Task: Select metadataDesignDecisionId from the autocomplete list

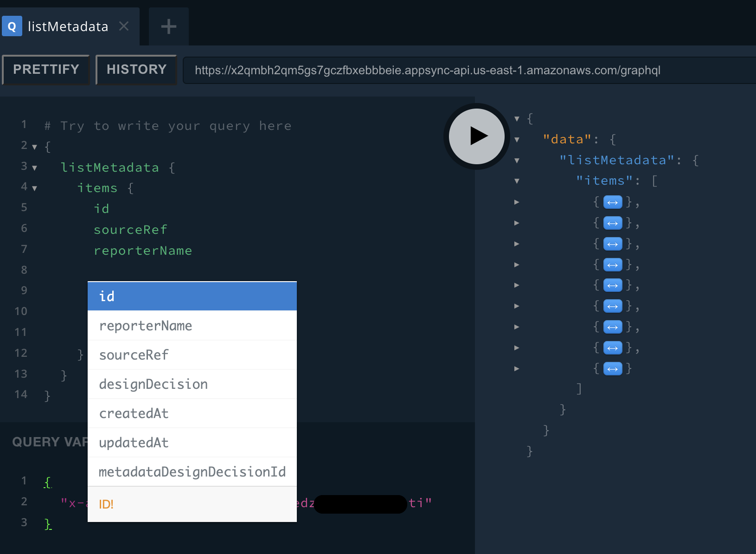Action: coord(192,471)
